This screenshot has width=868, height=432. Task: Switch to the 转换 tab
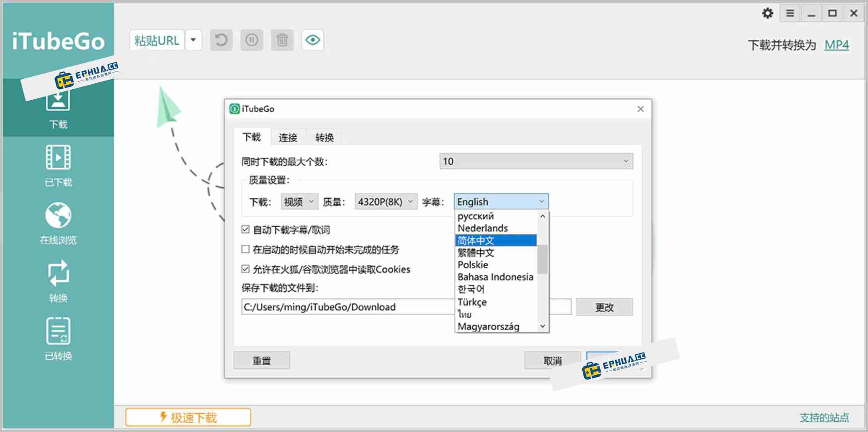click(x=324, y=138)
